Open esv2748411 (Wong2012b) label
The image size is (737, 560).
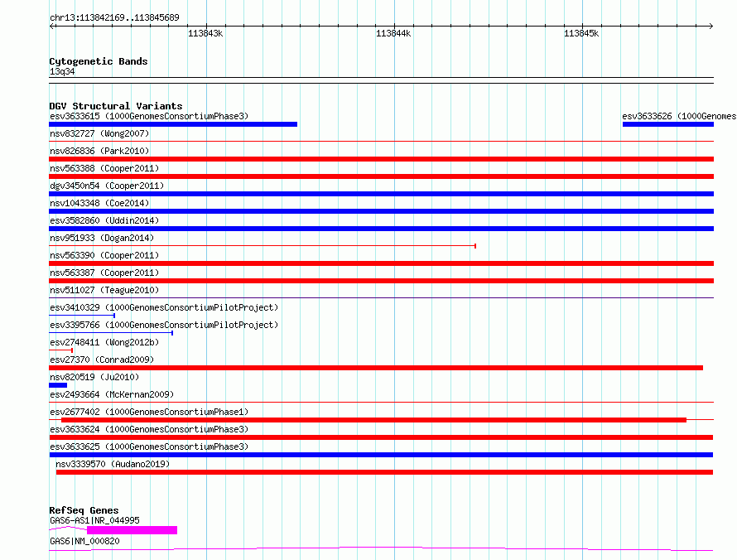click(x=104, y=342)
